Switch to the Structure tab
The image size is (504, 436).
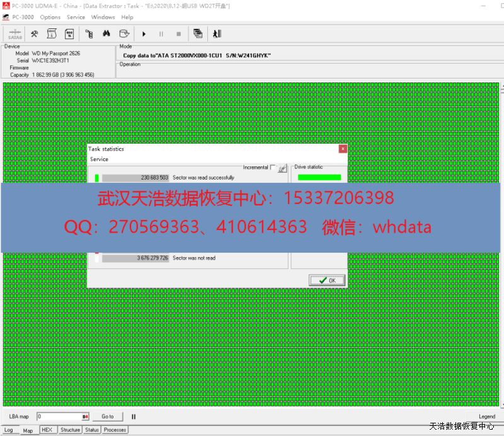pos(70,430)
